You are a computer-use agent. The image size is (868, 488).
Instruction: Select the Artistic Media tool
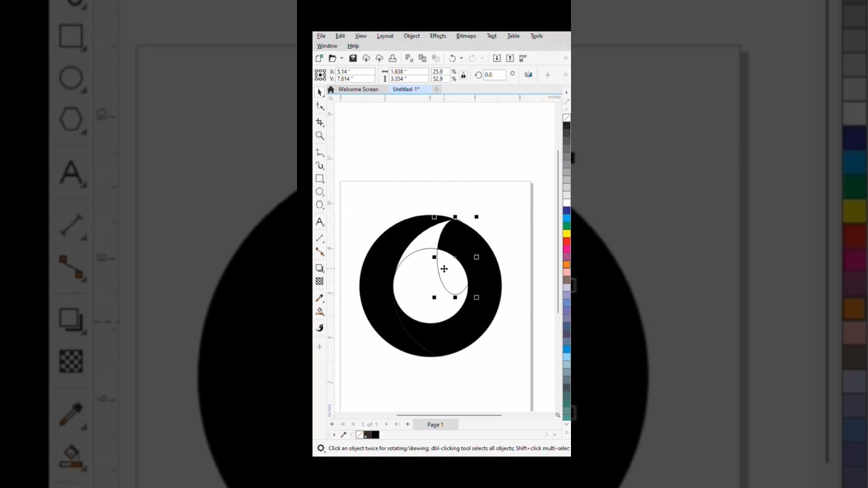click(x=319, y=165)
